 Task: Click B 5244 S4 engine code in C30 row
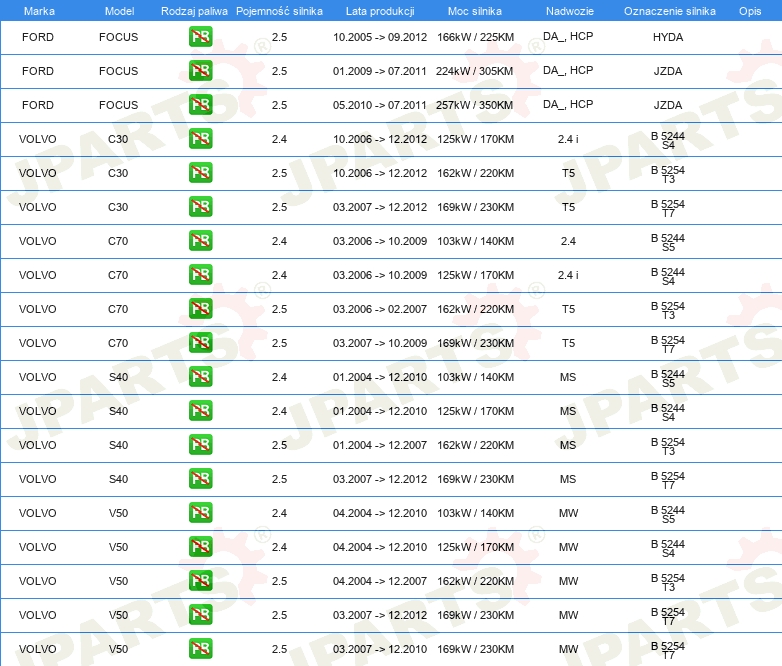tap(668, 140)
